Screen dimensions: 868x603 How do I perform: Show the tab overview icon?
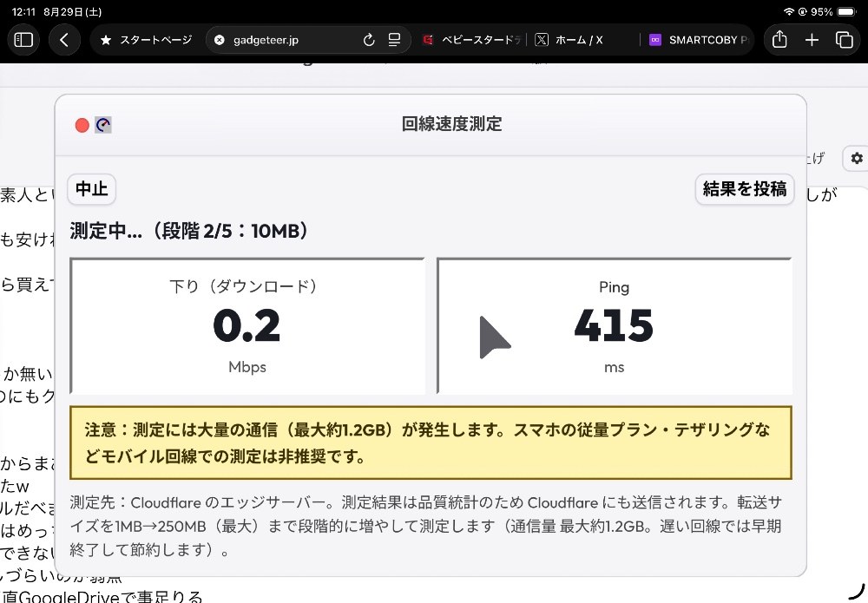(x=845, y=40)
